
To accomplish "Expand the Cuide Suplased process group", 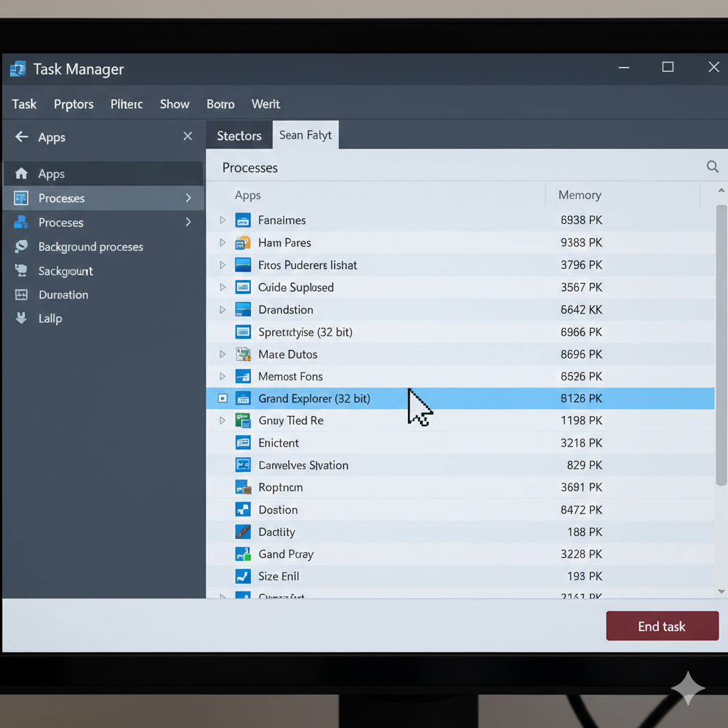I will [x=223, y=287].
